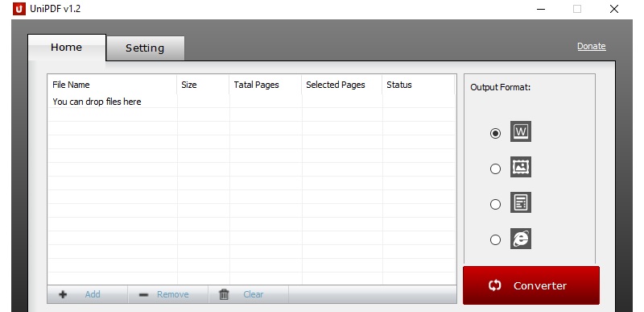Enable the Text format radio button
Viewport: 644px width, 312px height.
pos(496,204)
